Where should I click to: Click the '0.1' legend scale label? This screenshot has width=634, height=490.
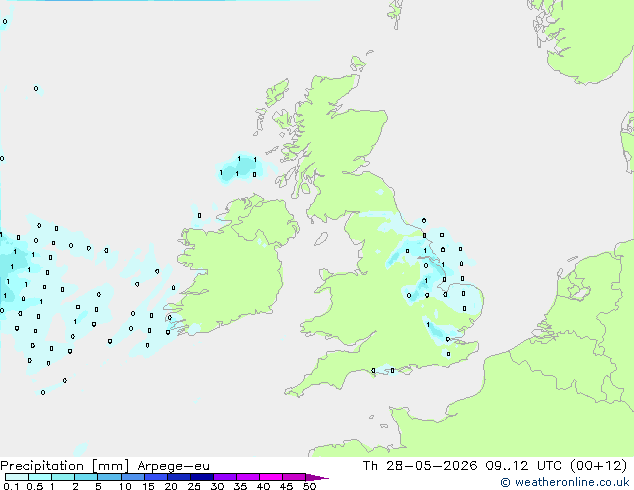11,486
